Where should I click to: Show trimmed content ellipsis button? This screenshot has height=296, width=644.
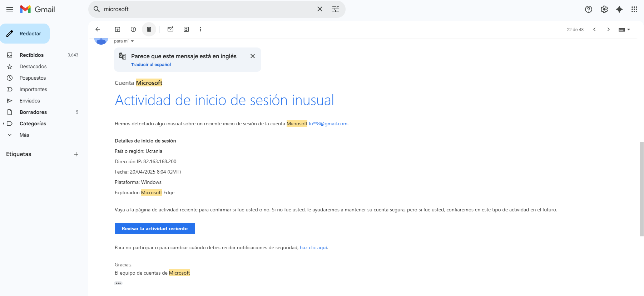118,283
